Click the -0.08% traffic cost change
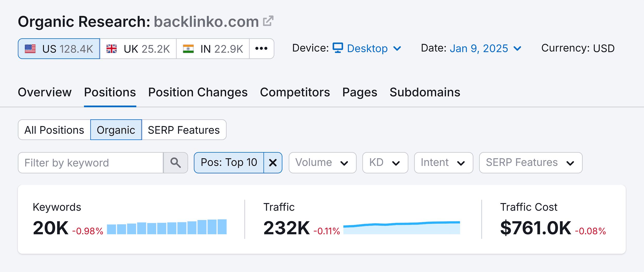The width and height of the screenshot is (644, 272). 590,231
